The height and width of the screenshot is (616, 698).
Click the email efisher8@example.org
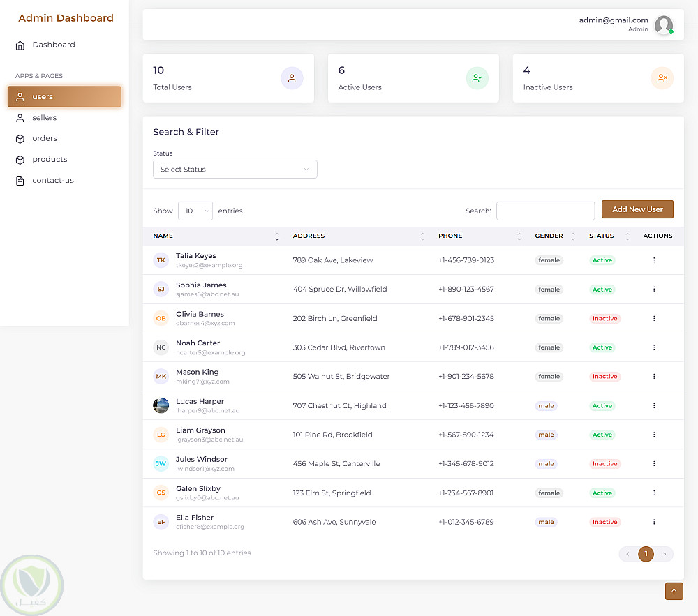[x=210, y=527]
